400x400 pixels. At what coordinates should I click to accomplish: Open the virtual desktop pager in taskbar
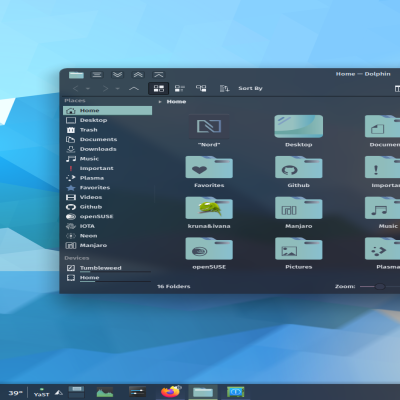(x=76, y=392)
